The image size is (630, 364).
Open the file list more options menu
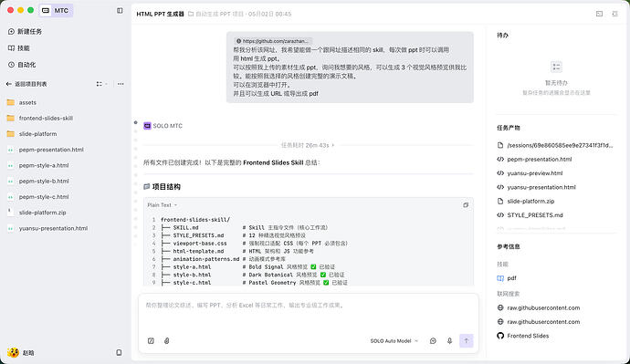(x=121, y=84)
